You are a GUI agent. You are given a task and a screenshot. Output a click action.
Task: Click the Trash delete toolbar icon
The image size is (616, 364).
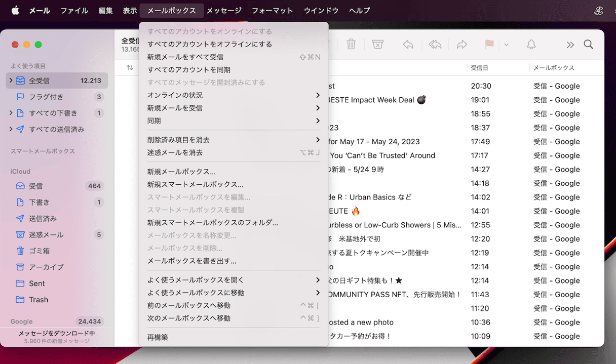coord(351,45)
